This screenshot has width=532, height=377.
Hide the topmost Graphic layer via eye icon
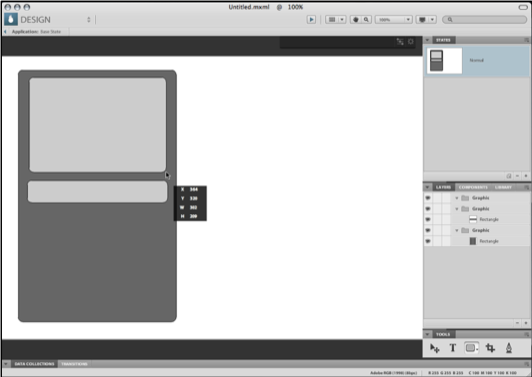click(x=428, y=198)
